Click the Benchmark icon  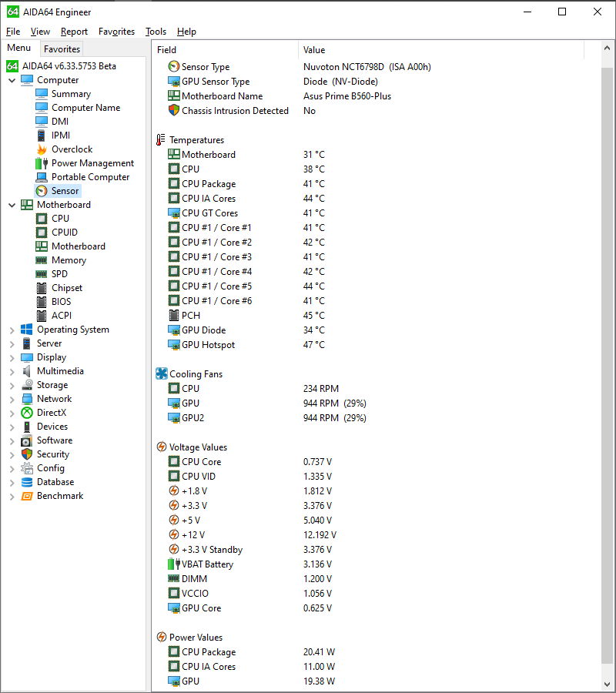coord(27,496)
